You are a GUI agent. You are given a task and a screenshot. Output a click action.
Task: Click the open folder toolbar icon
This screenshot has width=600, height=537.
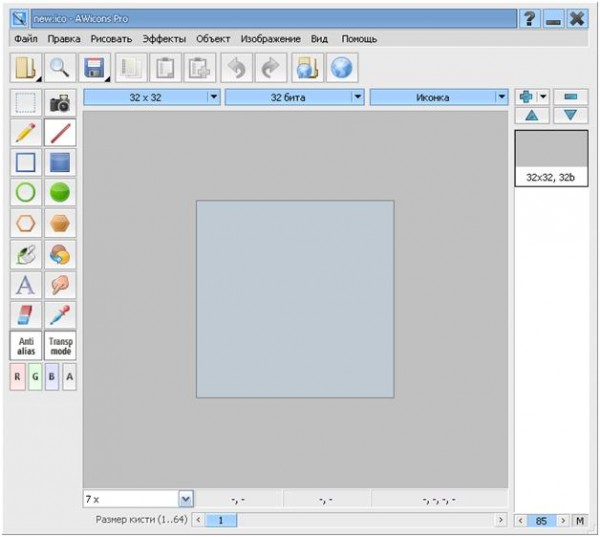pyautogui.click(x=25, y=68)
